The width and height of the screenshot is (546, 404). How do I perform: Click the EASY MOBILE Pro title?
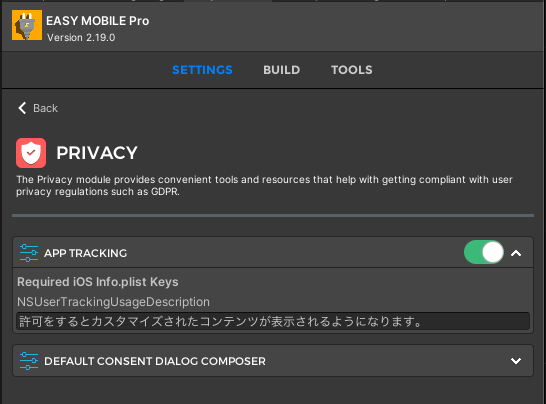(98, 21)
